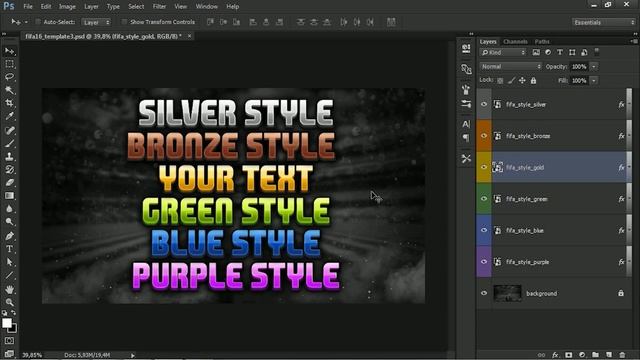Select the Rectangular Marquee tool
This screenshot has width=640, height=360.
pyautogui.click(x=9, y=64)
